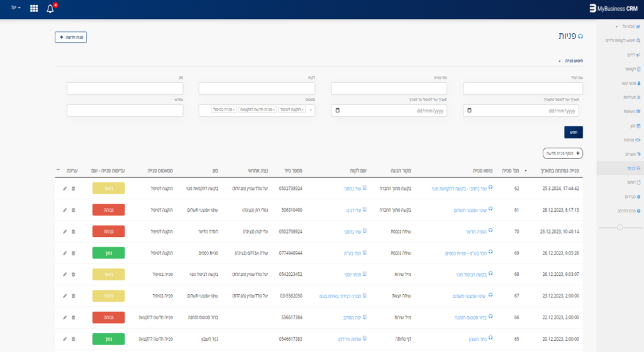Focus the אחראי search field
The width and height of the screenshot is (644, 352).
point(125,111)
